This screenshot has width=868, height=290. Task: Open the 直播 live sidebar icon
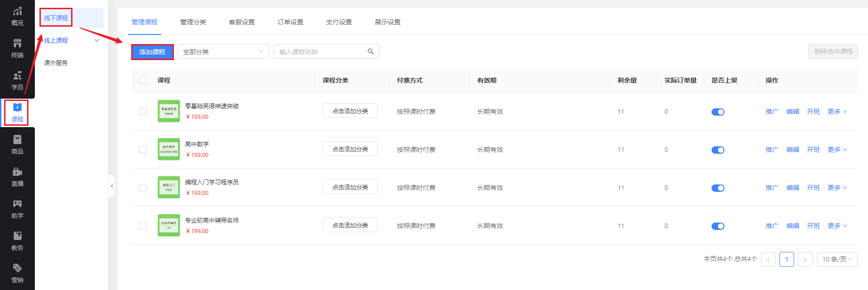(x=17, y=177)
